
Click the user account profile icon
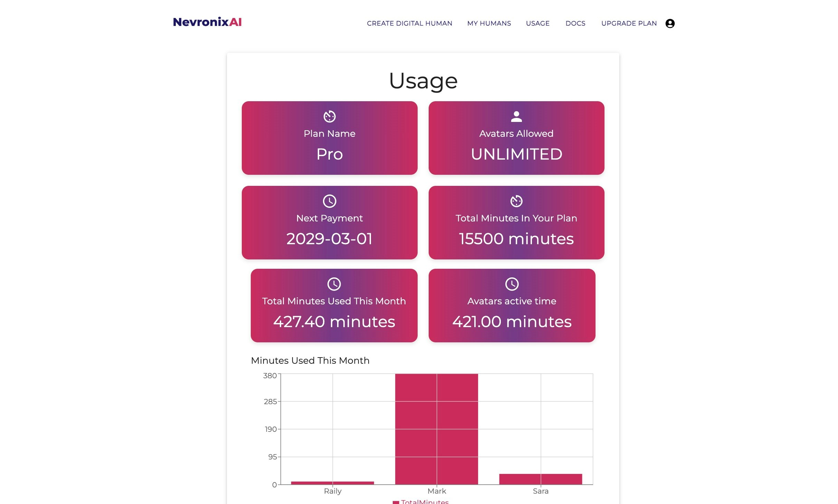tap(669, 23)
